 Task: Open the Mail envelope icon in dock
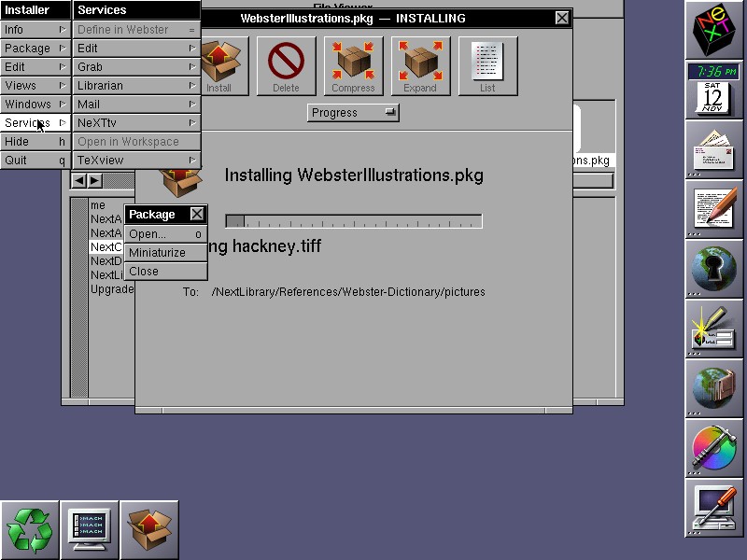714,149
